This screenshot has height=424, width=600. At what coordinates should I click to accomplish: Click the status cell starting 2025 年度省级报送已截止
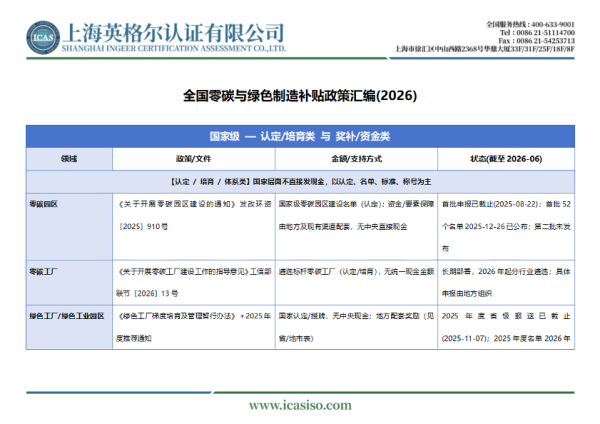[x=506, y=327]
